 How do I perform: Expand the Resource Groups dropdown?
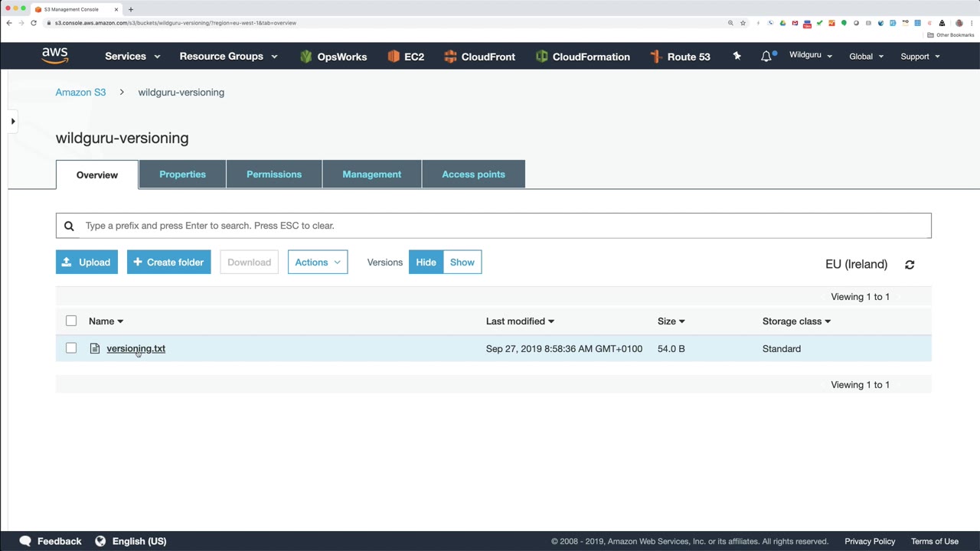pyautogui.click(x=228, y=57)
